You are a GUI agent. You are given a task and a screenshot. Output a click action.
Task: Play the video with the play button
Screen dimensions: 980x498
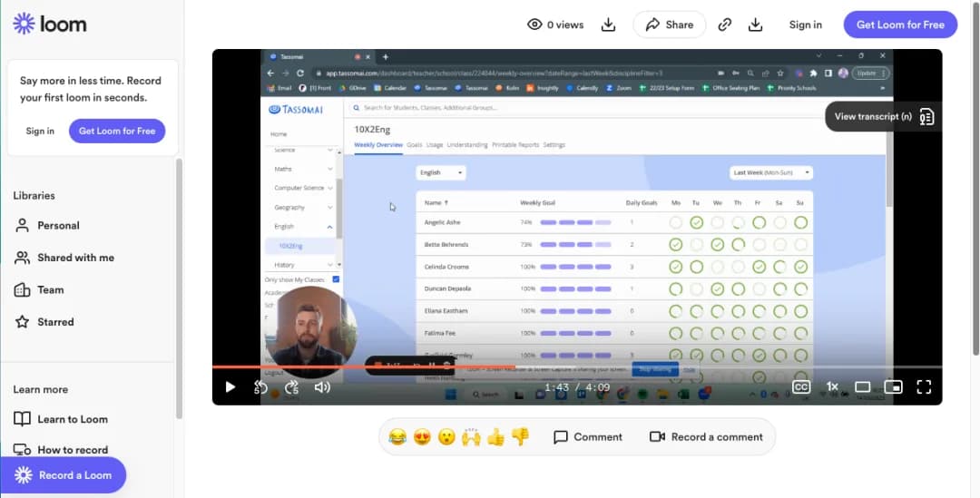[x=230, y=387]
